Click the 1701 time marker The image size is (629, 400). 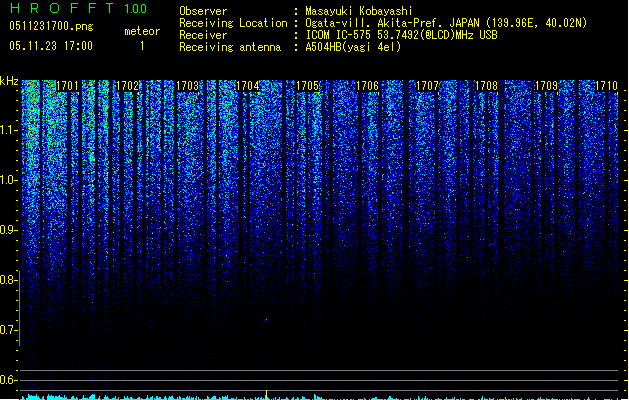pos(67,86)
